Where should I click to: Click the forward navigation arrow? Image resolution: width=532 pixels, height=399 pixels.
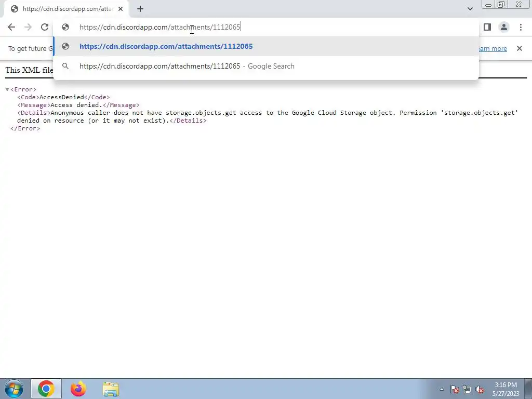[28, 27]
